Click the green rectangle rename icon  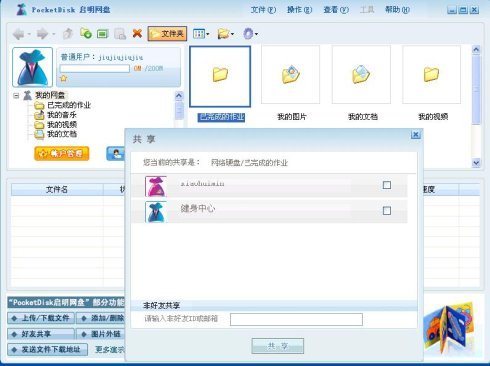[x=103, y=34]
